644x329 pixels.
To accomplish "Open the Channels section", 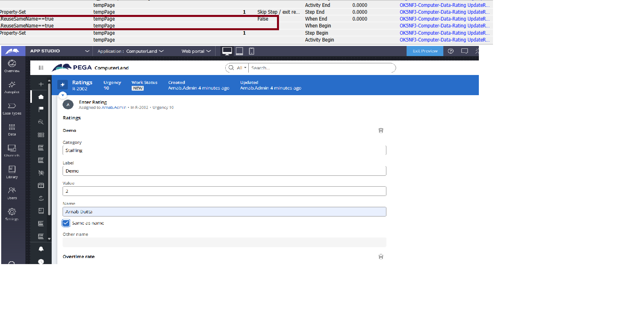I will [12, 150].
